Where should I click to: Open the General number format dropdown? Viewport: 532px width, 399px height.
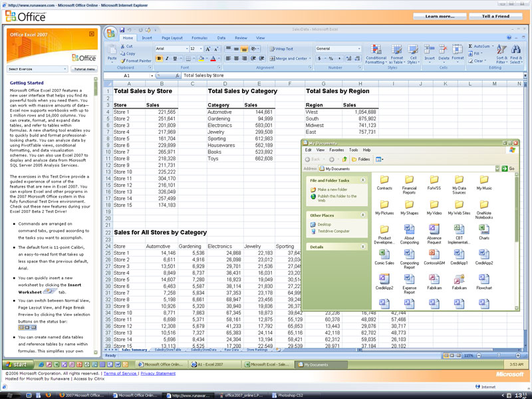click(x=359, y=49)
